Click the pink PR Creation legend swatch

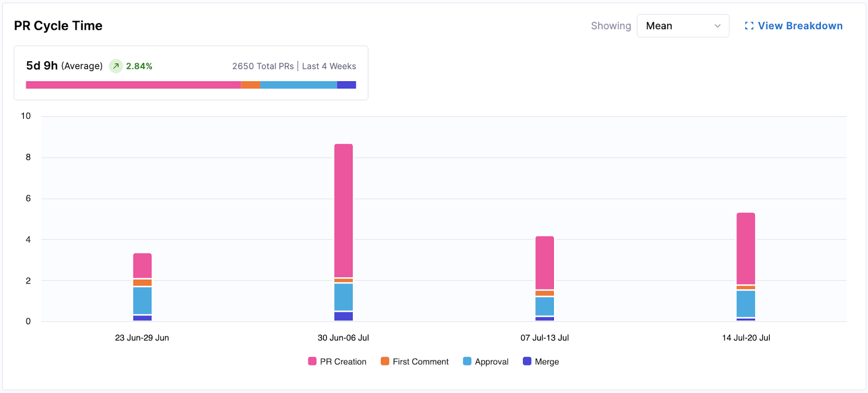coord(312,362)
